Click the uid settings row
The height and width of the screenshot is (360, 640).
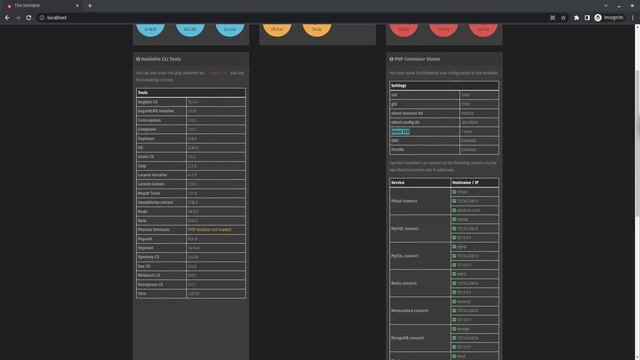(x=444, y=95)
